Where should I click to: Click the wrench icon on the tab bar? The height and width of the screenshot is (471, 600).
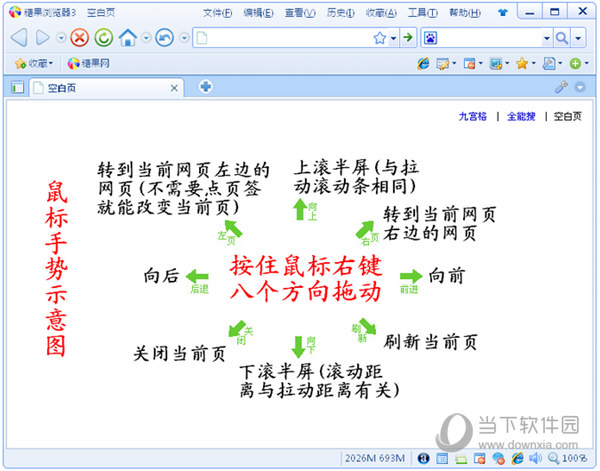point(561,87)
